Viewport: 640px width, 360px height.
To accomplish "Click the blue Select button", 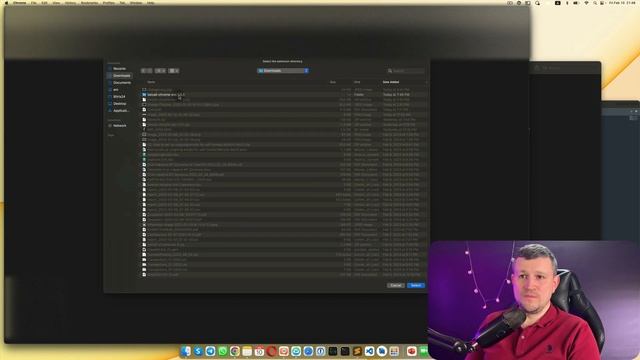I will [416, 285].
